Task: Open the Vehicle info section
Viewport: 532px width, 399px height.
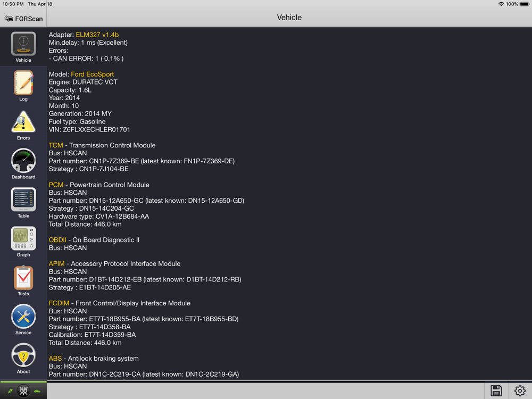Action: coord(23,47)
